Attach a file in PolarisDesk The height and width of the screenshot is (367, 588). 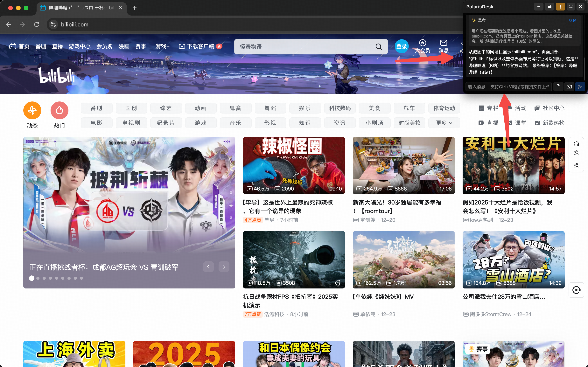pos(558,87)
